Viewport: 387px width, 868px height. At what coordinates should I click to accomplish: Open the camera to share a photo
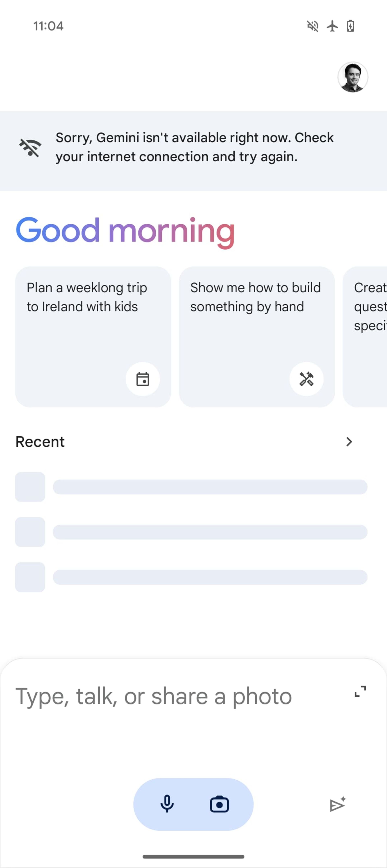tap(220, 804)
